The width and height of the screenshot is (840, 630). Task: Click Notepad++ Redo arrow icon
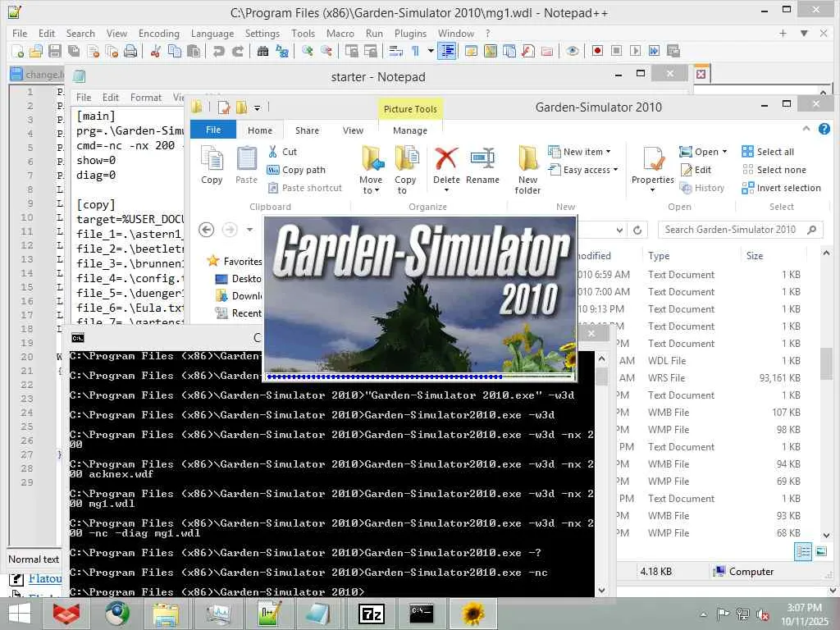[x=238, y=51]
